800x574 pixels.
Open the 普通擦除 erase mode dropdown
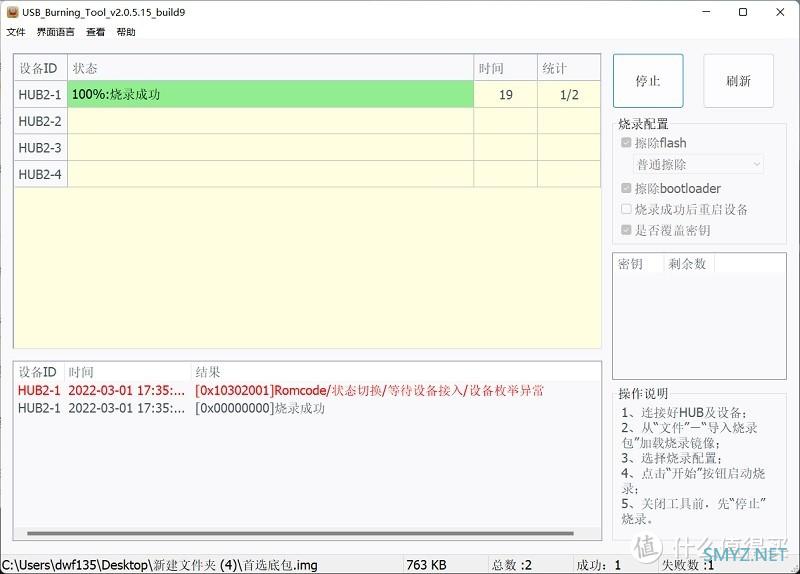point(698,164)
